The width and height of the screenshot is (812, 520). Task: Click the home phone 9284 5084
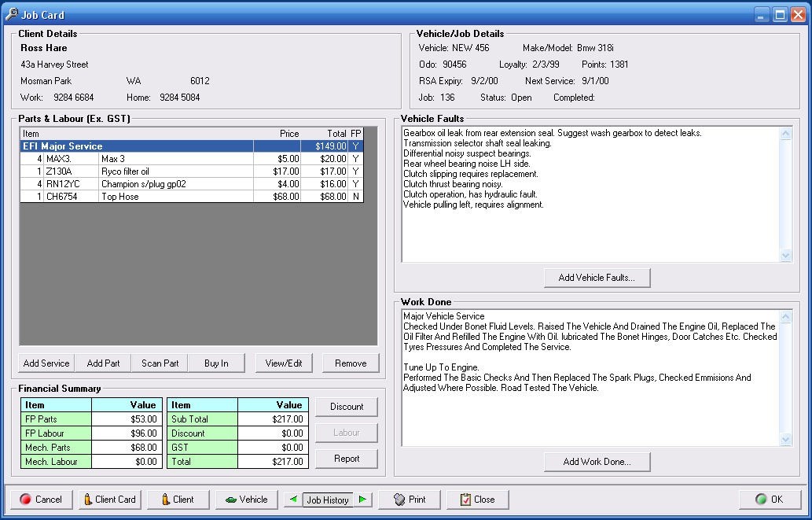coord(180,97)
